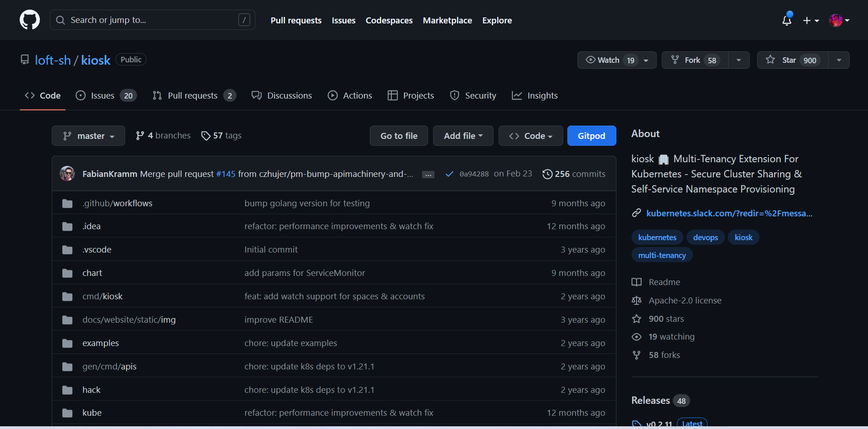Open the Security tab
Screen dimensions: 868x429
[x=473, y=95]
